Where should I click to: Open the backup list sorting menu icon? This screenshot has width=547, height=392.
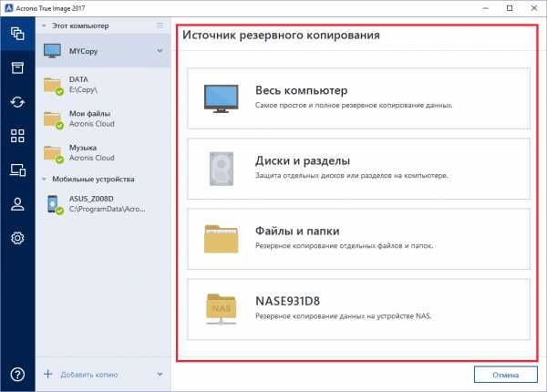[x=161, y=26]
